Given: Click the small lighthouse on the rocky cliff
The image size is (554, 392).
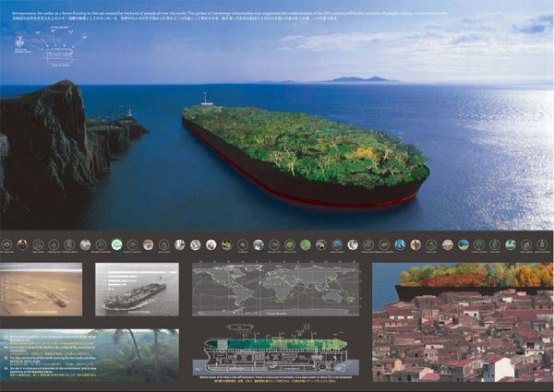Looking at the screenshot, I should (x=129, y=111).
